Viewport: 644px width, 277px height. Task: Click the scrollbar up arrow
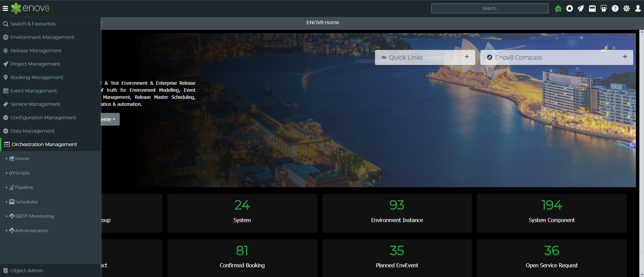tap(642, 32)
